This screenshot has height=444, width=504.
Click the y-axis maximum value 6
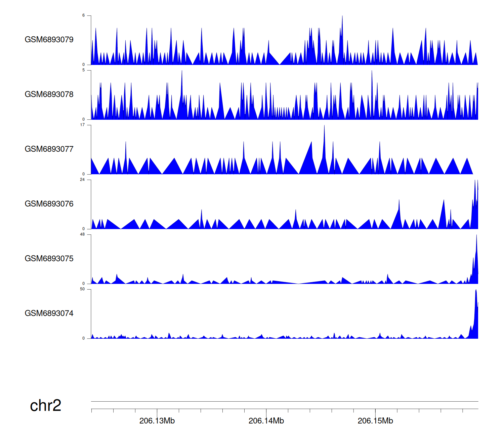[x=84, y=15]
